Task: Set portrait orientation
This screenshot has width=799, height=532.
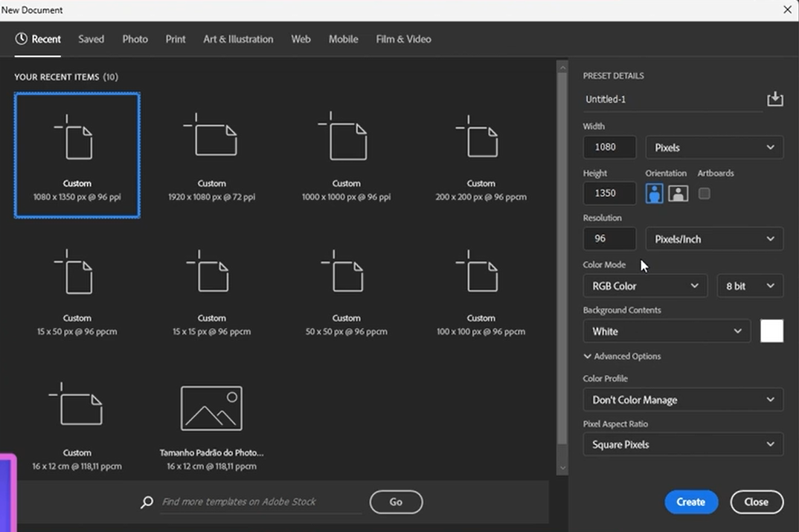Action: (x=654, y=193)
